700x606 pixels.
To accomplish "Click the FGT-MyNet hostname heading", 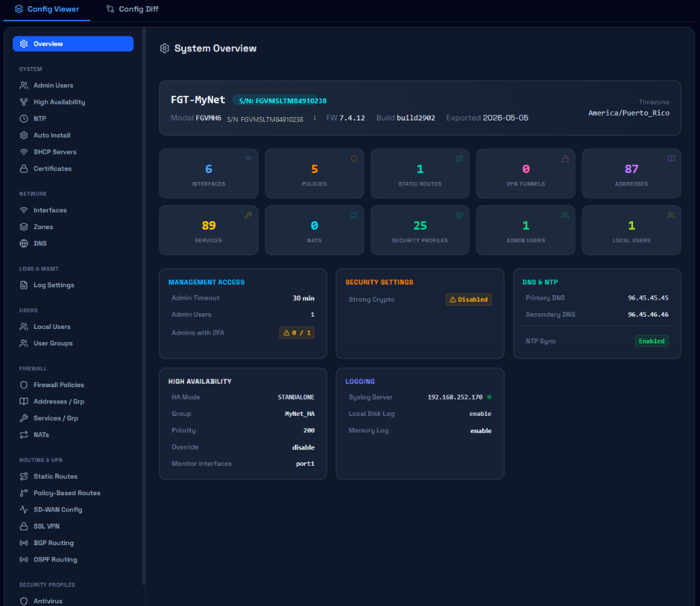I will point(198,100).
